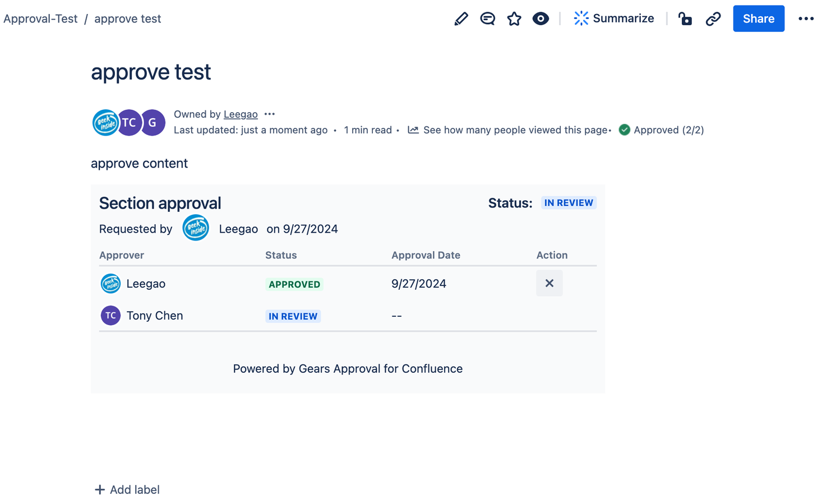Click Add label button
The height and width of the screenshot is (504, 822).
click(x=127, y=489)
